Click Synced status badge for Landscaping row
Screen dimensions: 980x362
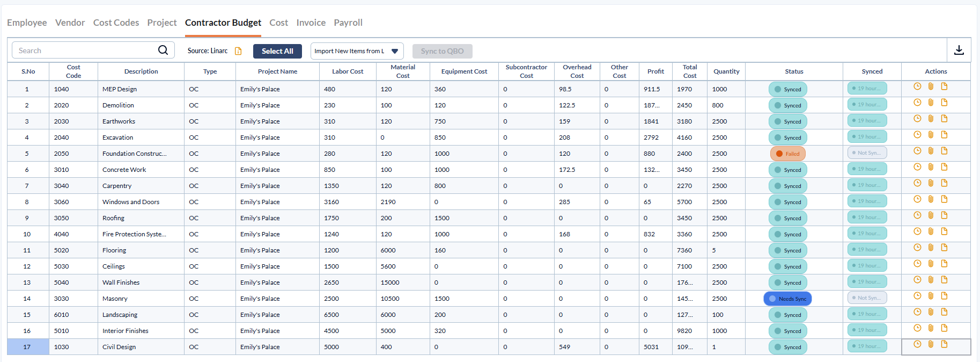tap(787, 315)
